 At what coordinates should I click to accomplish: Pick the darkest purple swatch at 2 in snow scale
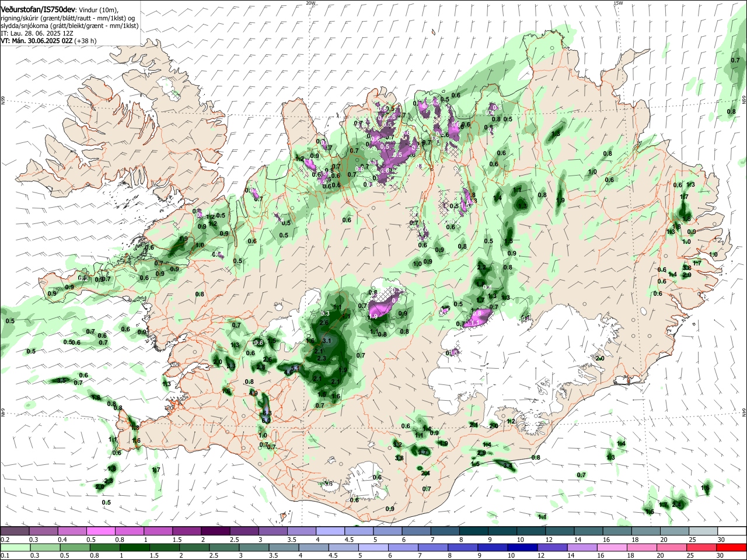click(215, 531)
